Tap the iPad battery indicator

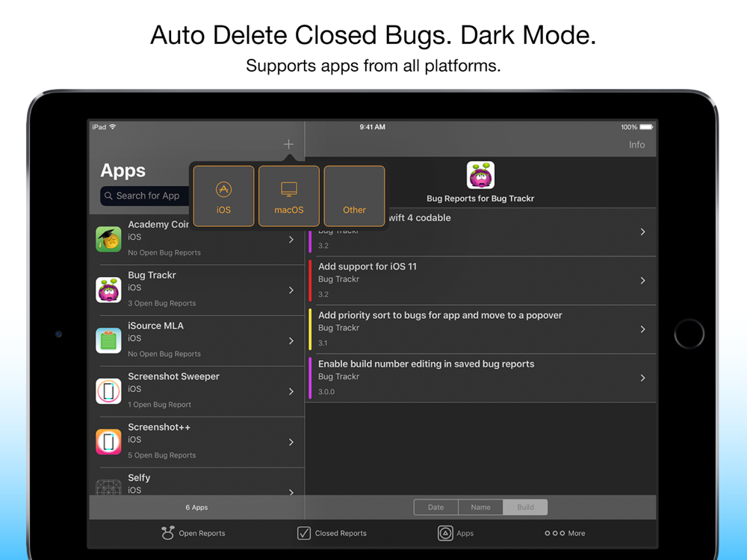pos(646,127)
